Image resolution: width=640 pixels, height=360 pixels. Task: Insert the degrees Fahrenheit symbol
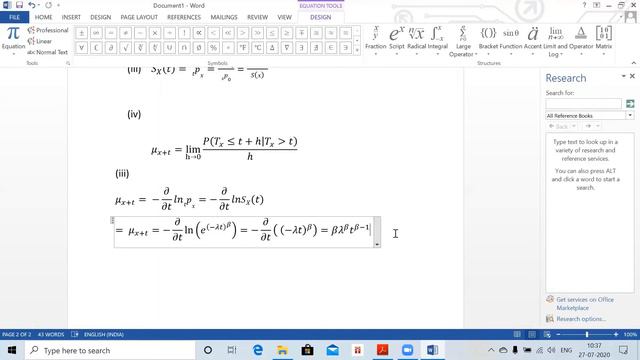[x=243, y=48]
